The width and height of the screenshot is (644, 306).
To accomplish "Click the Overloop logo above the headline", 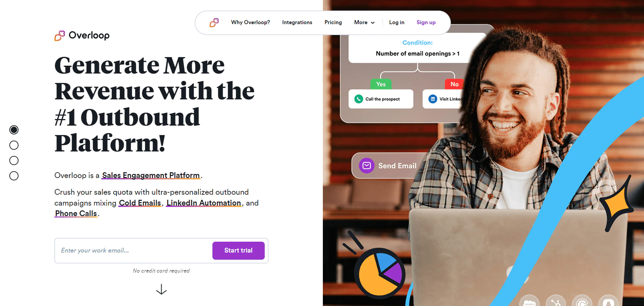I will (82, 35).
